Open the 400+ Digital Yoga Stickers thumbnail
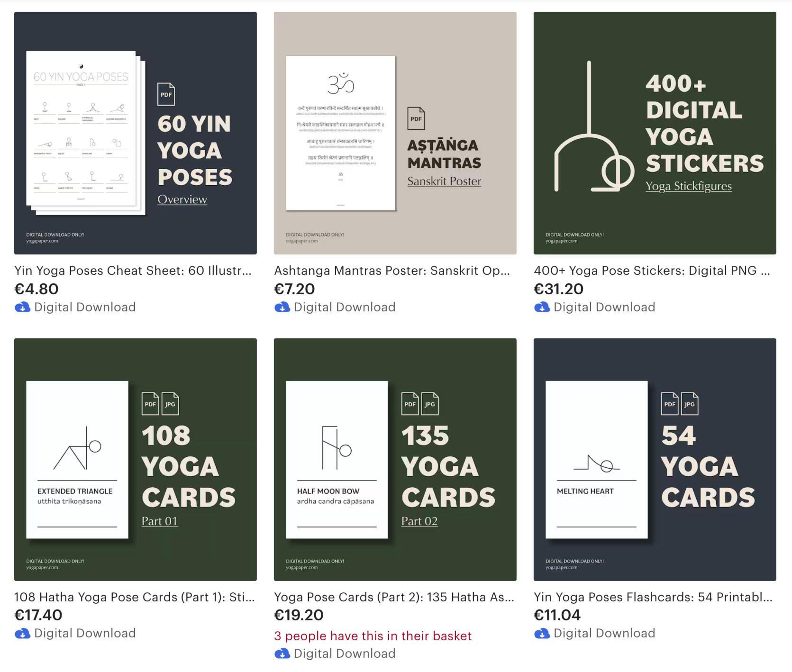The height and width of the screenshot is (672, 792). (655, 133)
